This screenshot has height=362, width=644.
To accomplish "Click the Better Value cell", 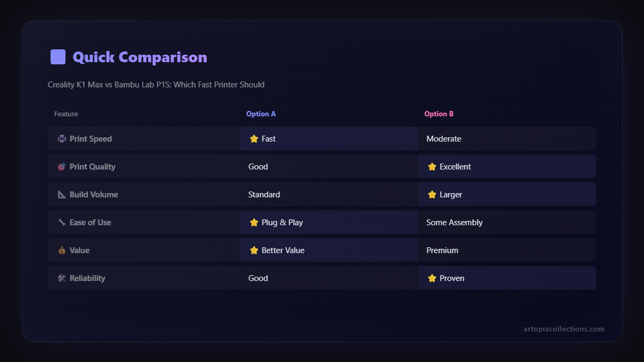I will pyautogui.click(x=283, y=250).
